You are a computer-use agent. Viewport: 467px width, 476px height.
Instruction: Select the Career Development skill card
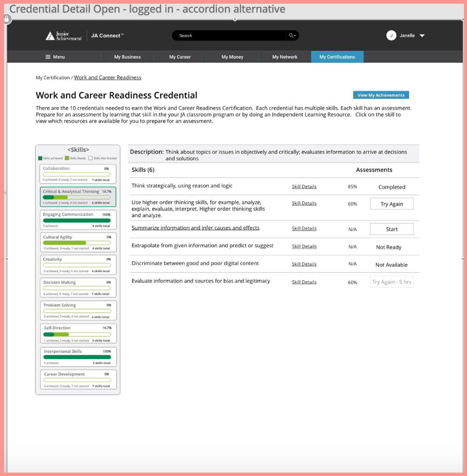point(78,380)
